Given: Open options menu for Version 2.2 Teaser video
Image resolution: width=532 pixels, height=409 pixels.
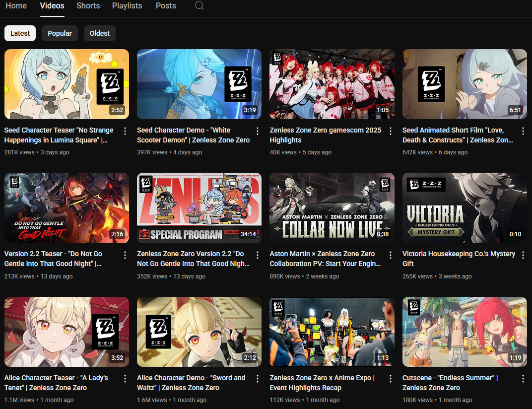Looking at the screenshot, I should coord(125,255).
